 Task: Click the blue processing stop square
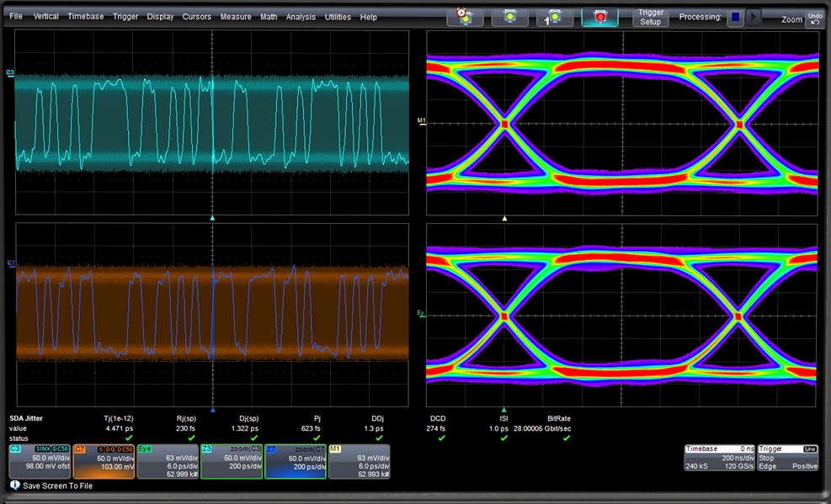[735, 17]
